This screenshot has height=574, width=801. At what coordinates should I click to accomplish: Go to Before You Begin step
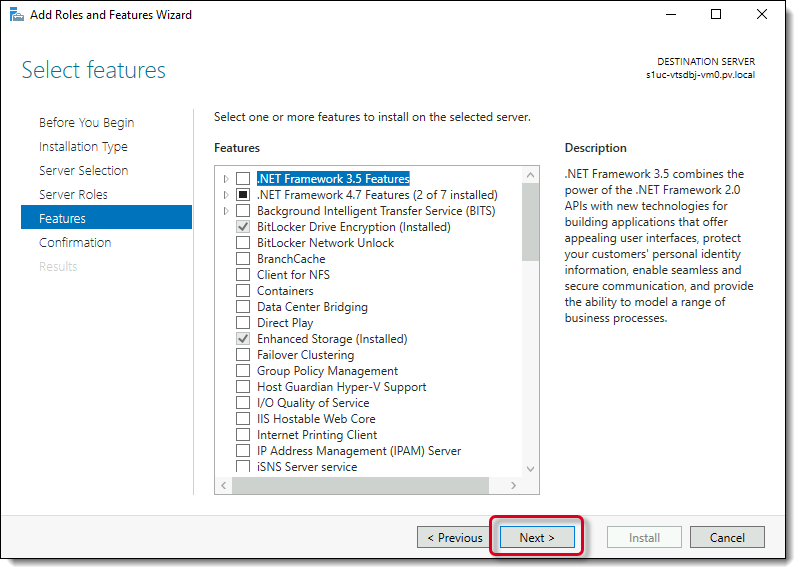(86, 123)
